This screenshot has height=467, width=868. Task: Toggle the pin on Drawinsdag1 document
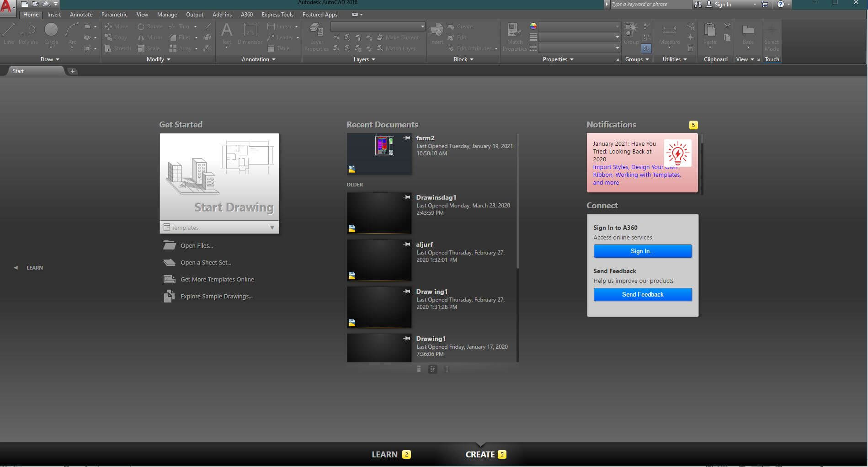[406, 197]
